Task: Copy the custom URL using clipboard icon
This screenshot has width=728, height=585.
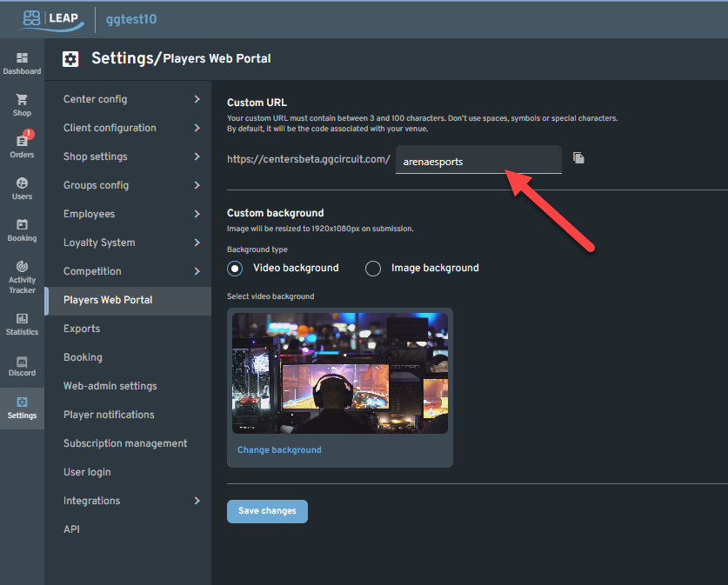Action: tap(578, 159)
